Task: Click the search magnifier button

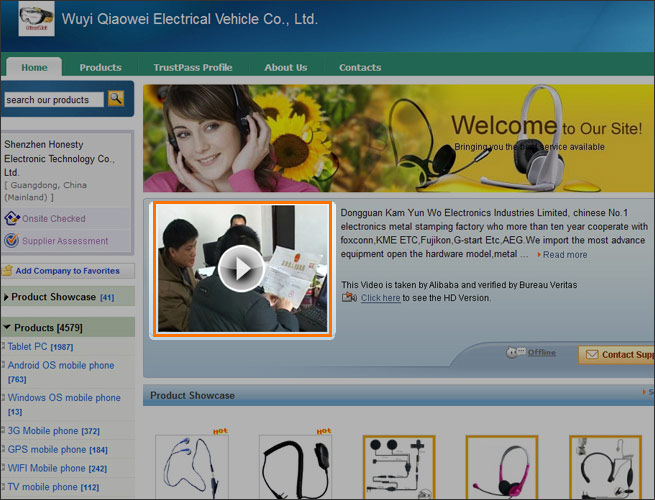Action: pos(116,99)
